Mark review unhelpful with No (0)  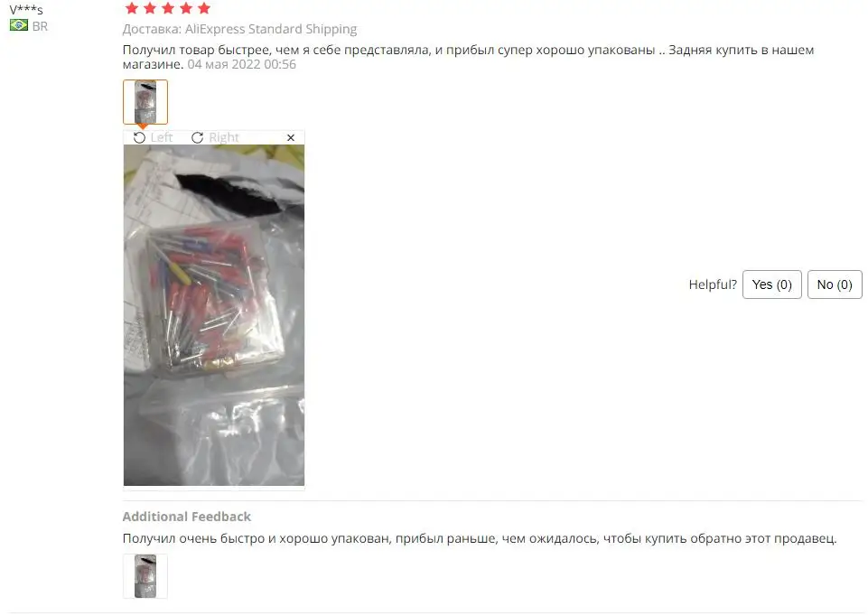[x=835, y=284]
